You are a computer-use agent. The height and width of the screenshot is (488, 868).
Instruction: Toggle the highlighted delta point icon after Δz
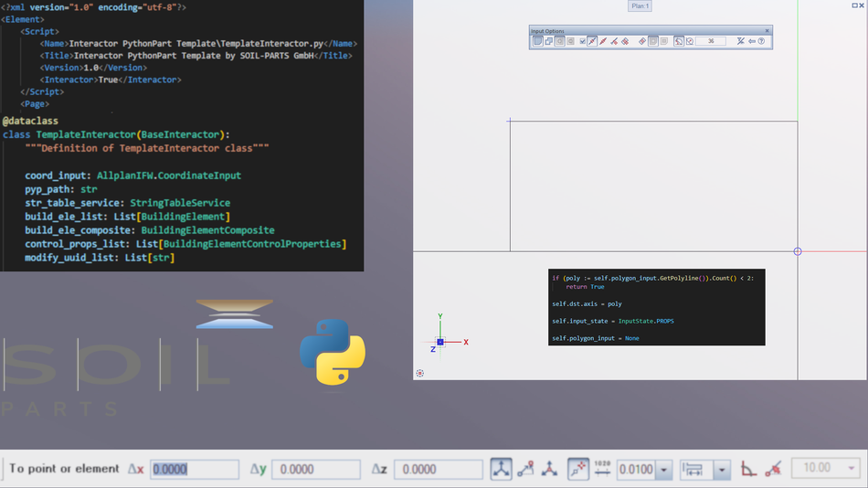(501, 469)
